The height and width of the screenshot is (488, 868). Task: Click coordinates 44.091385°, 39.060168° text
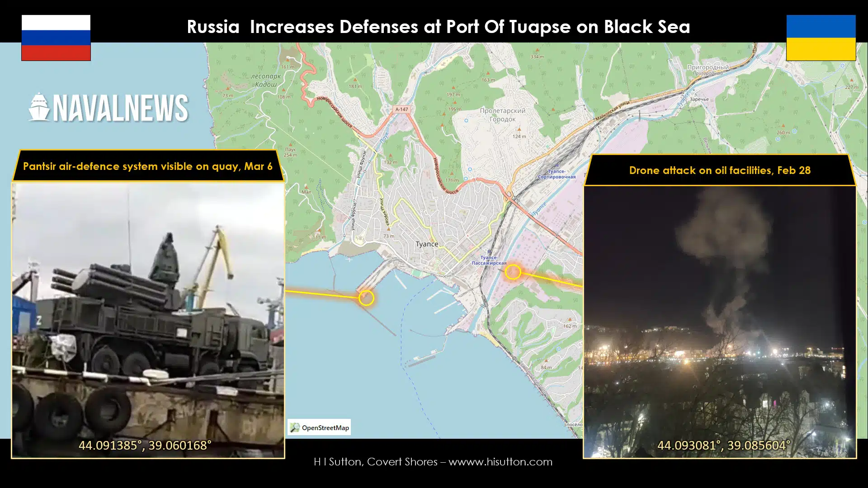point(145,446)
